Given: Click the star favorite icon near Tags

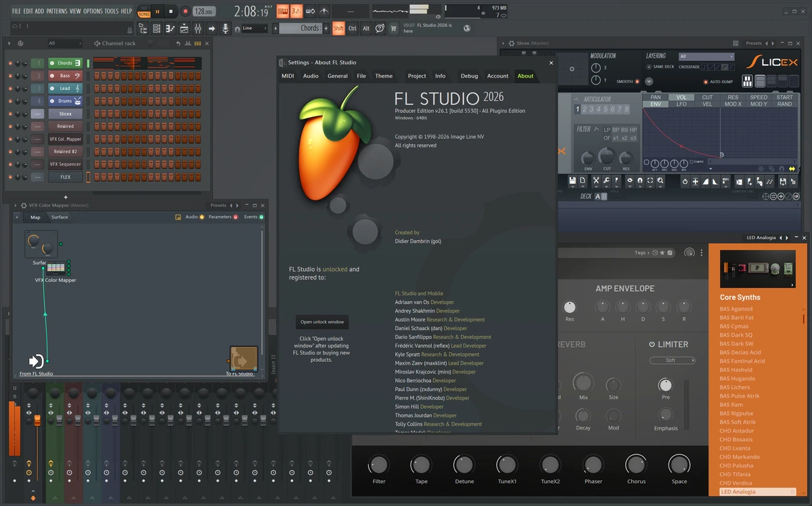Looking at the screenshot, I should pyautogui.click(x=662, y=253).
